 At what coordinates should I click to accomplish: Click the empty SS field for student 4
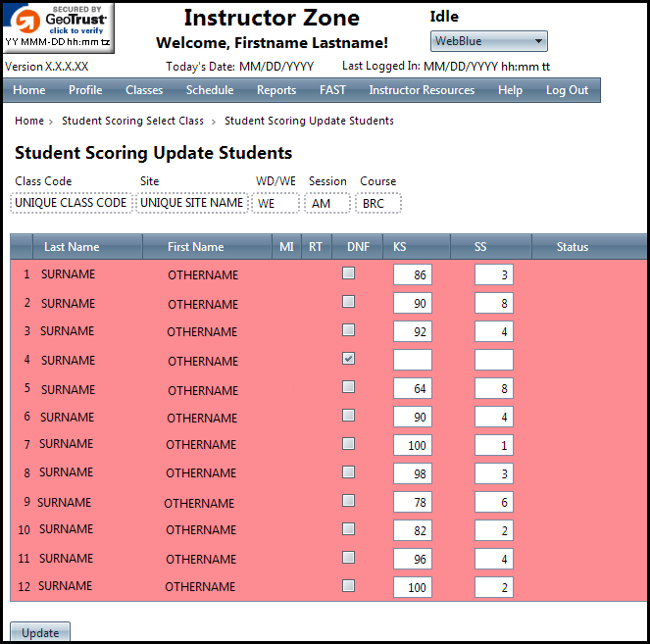tap(494, 360)
